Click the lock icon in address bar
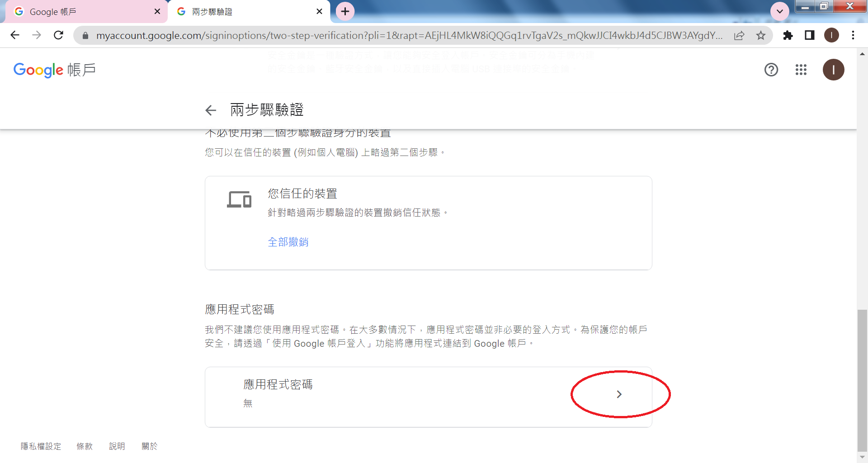This screenshot has height=463, width=868. click(85, 35)
